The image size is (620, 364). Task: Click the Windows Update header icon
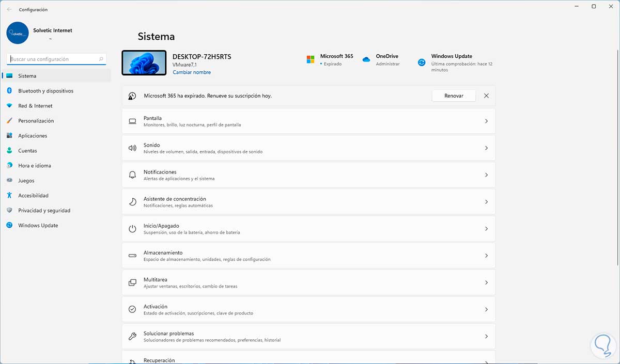pos(422,62)
